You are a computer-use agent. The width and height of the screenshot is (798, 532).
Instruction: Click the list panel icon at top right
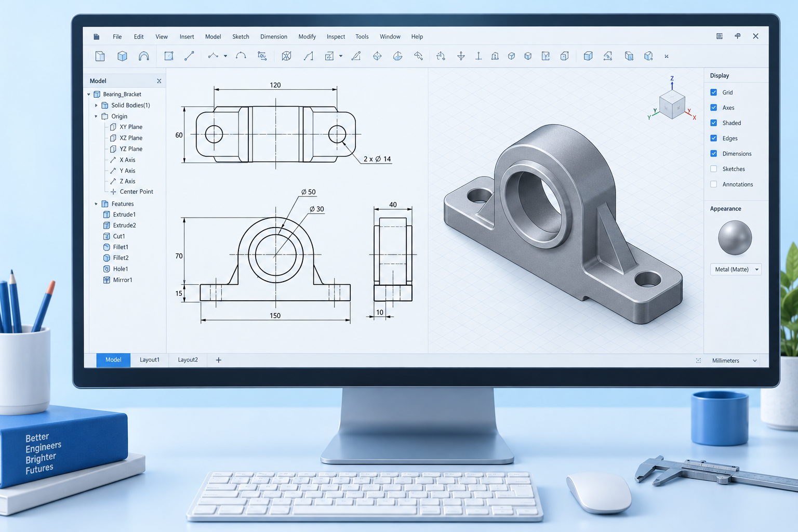[720, 36]
